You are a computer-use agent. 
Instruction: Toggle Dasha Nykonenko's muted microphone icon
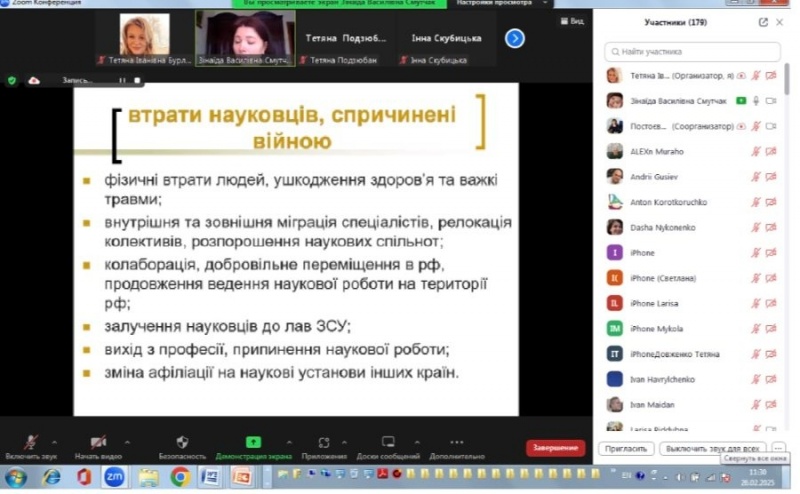[756, 227]
